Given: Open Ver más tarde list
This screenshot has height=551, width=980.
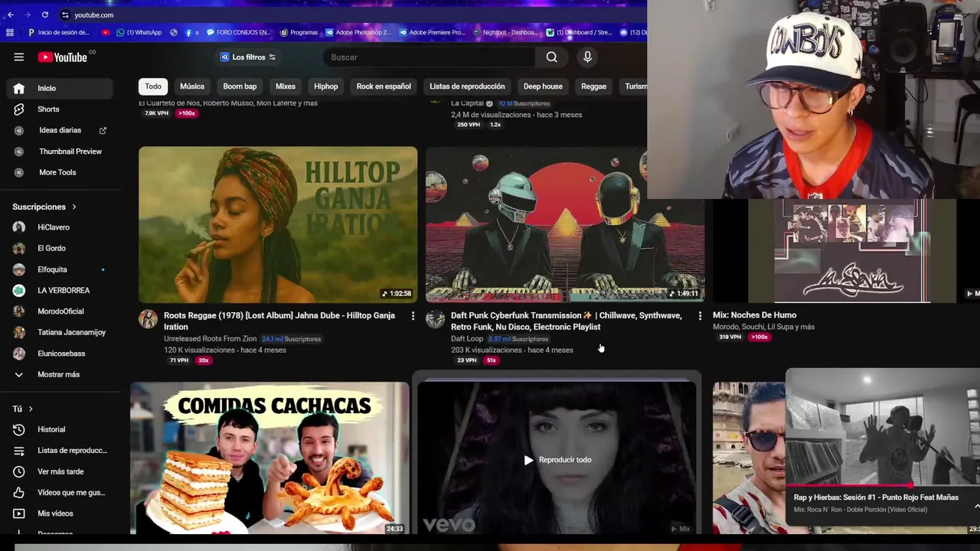Looking at the screenshot, I should click(x=60, y=471).
